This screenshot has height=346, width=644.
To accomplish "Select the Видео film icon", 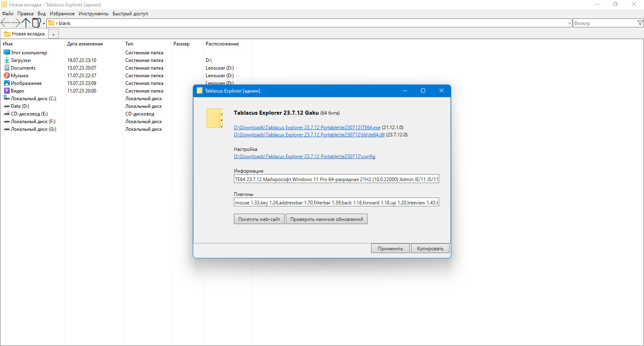I will click(7, 91).
